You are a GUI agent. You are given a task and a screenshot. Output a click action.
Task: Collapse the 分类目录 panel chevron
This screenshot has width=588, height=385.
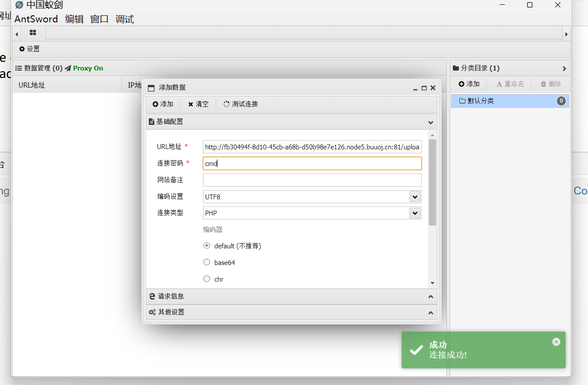click(564, 68)
